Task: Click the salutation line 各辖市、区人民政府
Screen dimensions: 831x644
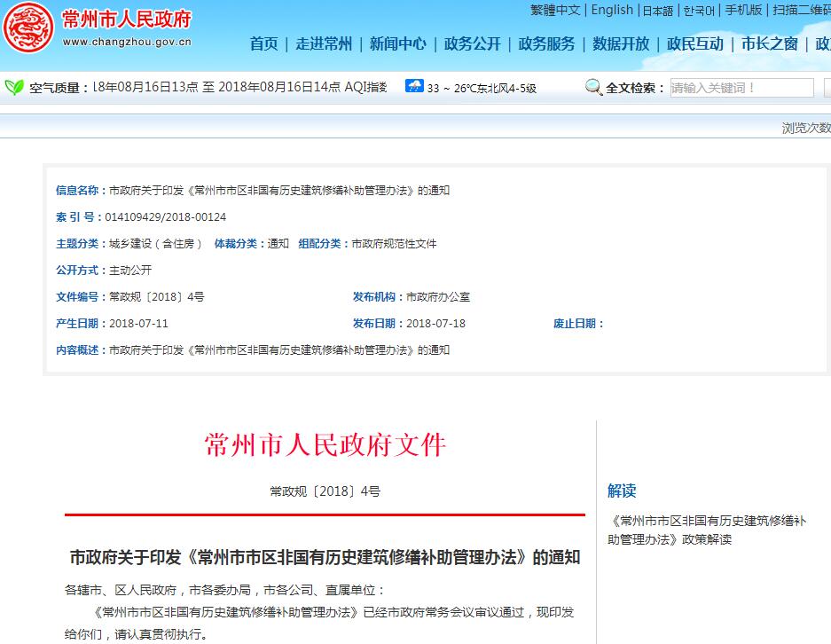Action: point(224,590)
